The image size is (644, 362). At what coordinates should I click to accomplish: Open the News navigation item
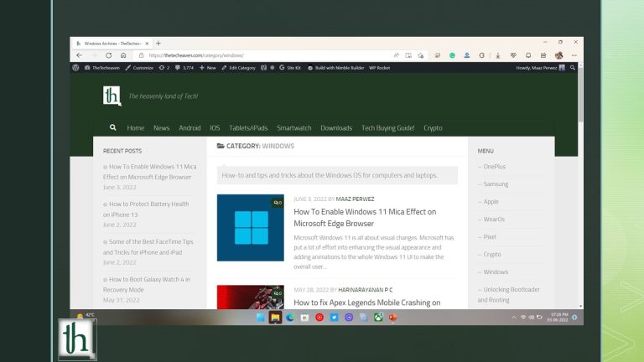pos(161,128)
